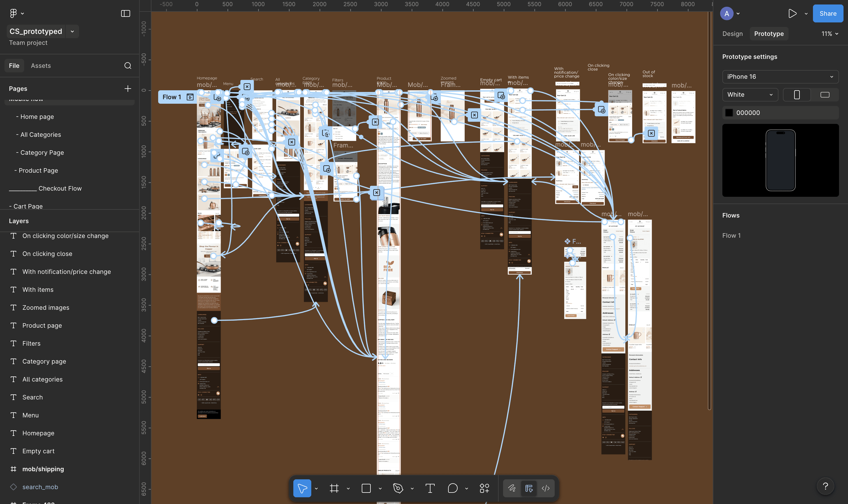Expand the White device color dropdown

tap(750, 95)
